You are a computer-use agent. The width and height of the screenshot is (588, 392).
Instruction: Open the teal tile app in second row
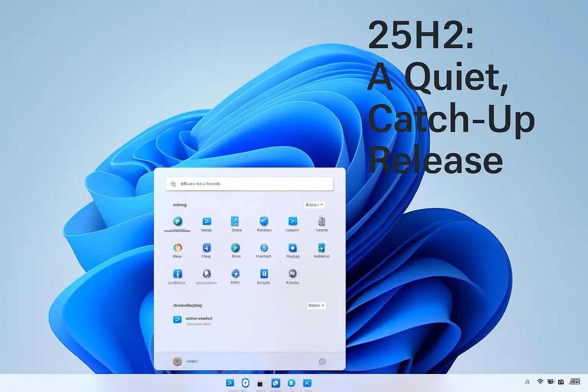[322, 248]
